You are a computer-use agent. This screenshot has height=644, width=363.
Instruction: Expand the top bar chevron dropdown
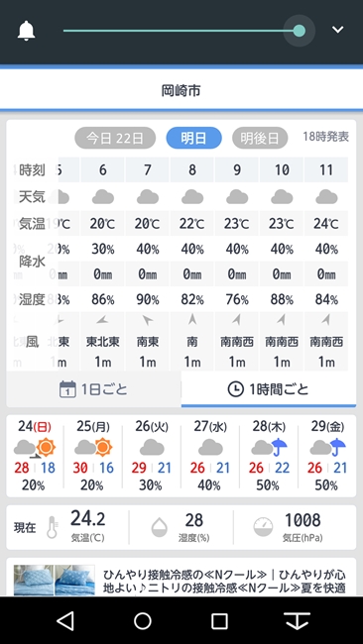[x=337, y=30]
